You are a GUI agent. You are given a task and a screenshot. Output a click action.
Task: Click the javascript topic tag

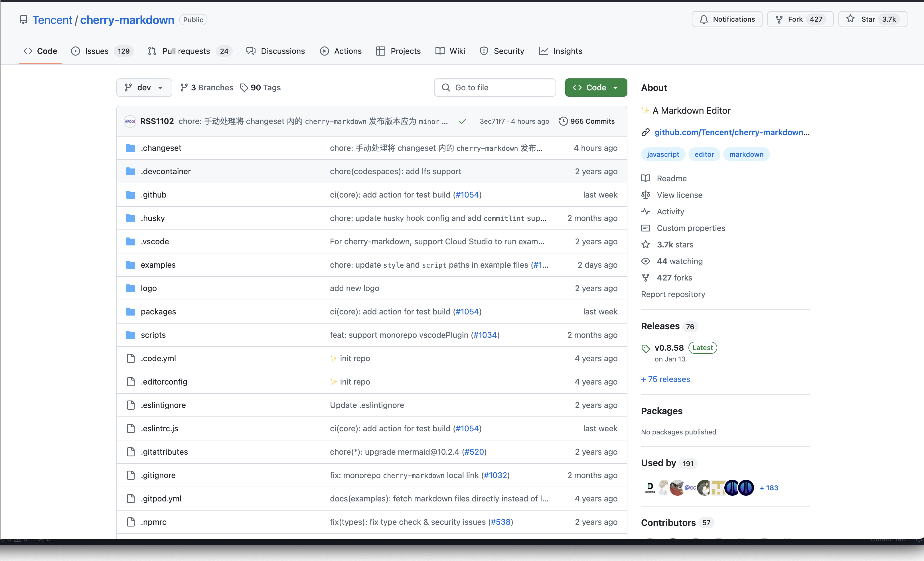tap(663, 155)
